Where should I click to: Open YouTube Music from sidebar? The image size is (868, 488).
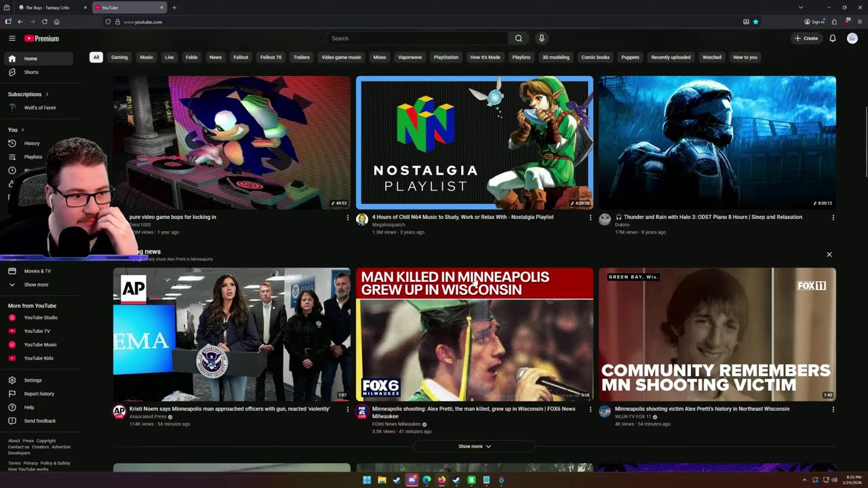(40, 344)
